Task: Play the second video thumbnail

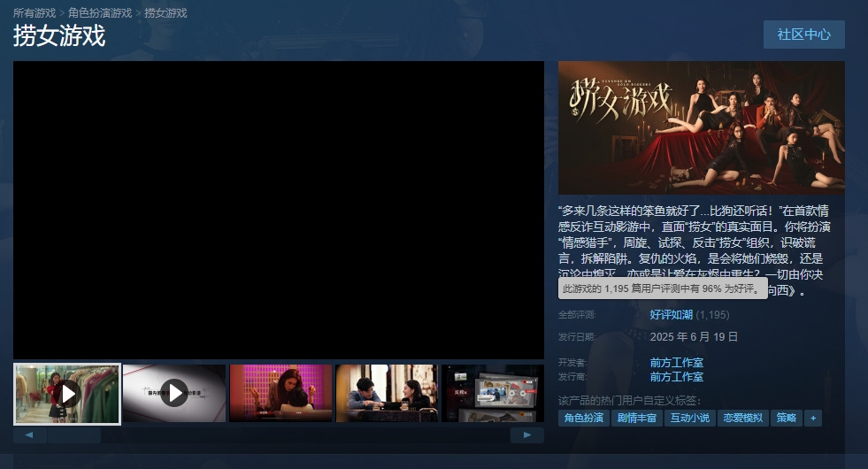Action: (173, 394)
